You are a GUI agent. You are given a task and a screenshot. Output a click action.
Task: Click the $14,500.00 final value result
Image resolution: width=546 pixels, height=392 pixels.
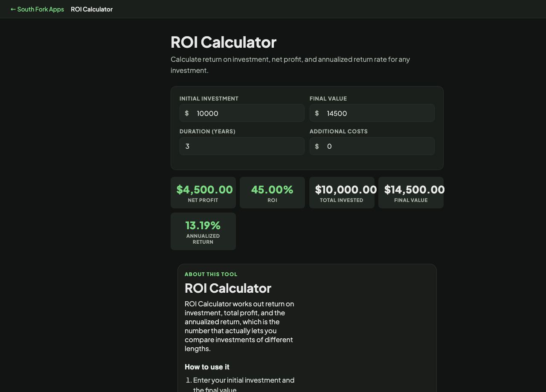415,190
